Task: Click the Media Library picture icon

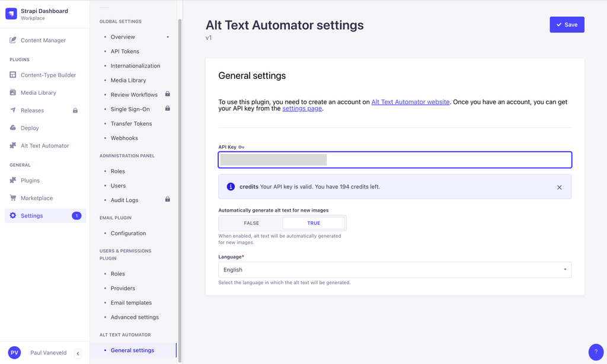Action: tap(13, 92)
